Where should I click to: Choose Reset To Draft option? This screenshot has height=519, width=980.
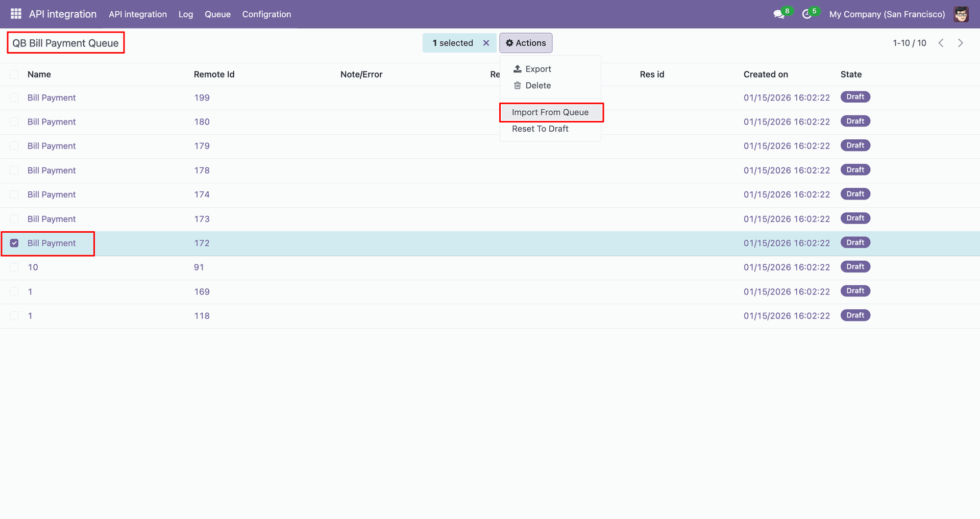(540, 129)
